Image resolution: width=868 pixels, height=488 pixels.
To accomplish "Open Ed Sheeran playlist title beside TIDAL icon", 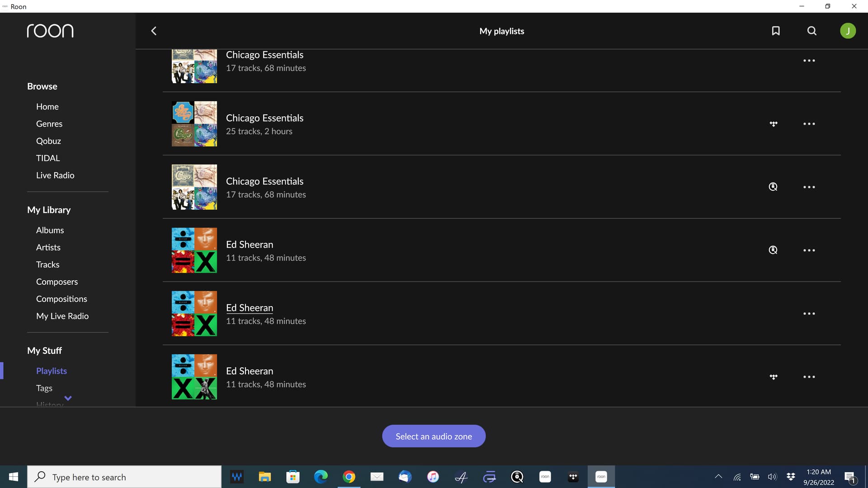I will [x=250, y=371].
